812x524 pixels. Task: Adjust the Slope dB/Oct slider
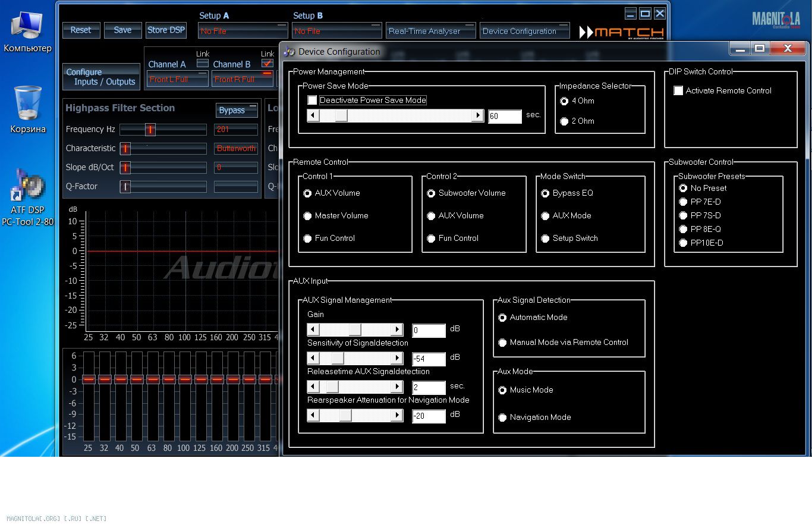click(125, 167)
